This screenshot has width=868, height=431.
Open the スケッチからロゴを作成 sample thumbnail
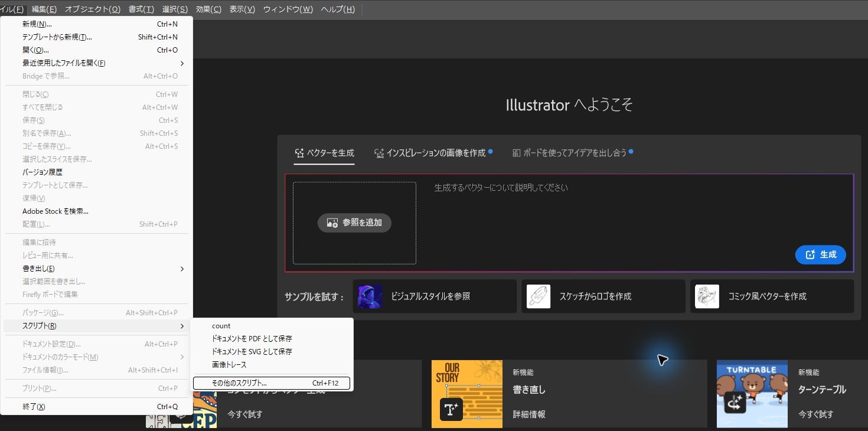539,296
